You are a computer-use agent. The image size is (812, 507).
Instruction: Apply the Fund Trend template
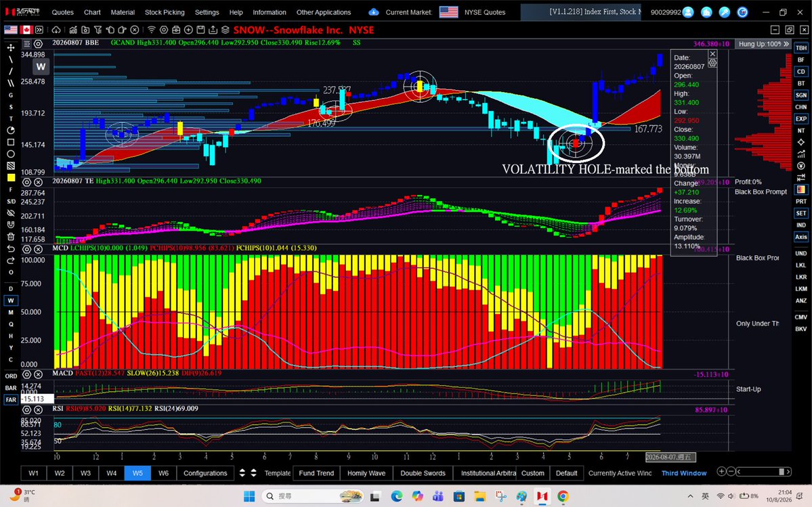pos(316,473)
